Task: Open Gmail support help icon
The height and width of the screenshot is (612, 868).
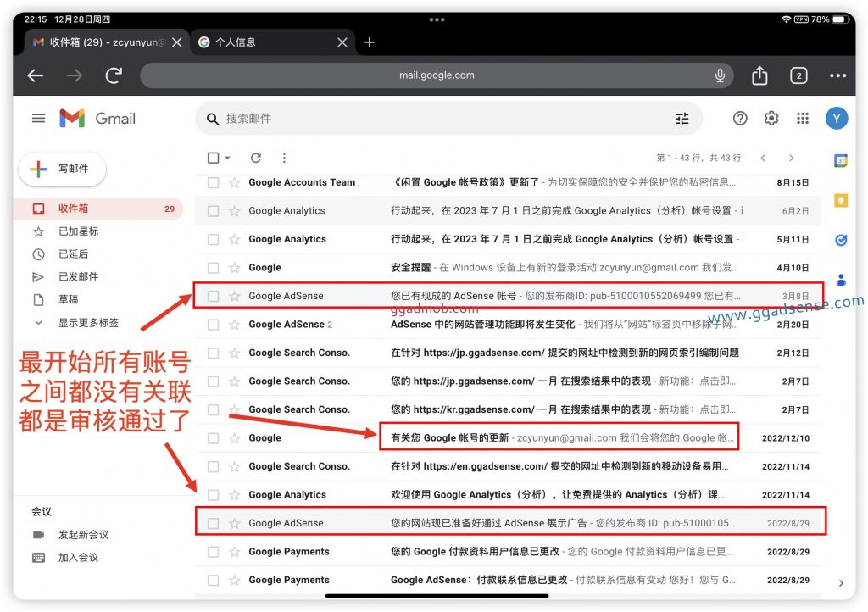Action: 740,119
